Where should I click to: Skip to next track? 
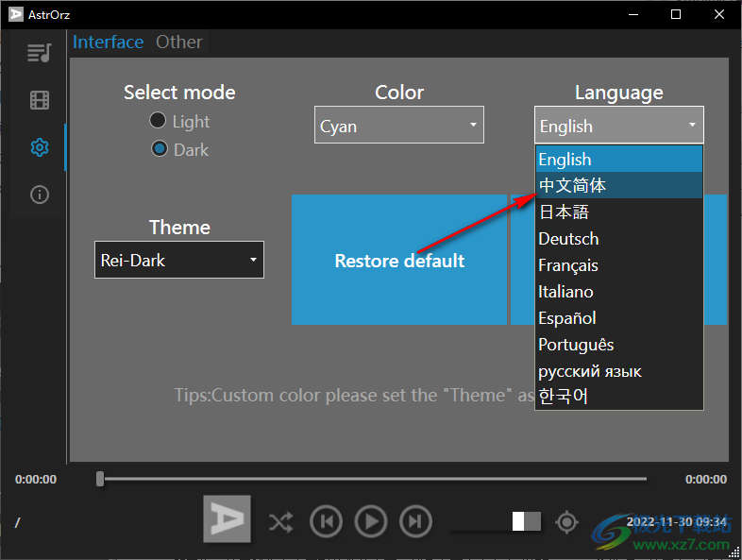pyautogui.click(x=415, y=521)
